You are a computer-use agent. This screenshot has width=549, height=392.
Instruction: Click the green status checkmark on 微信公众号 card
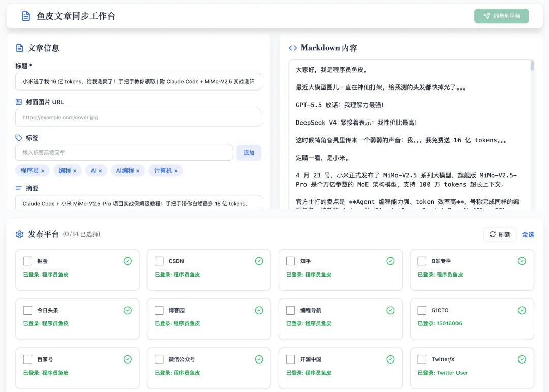click(259, 359)
